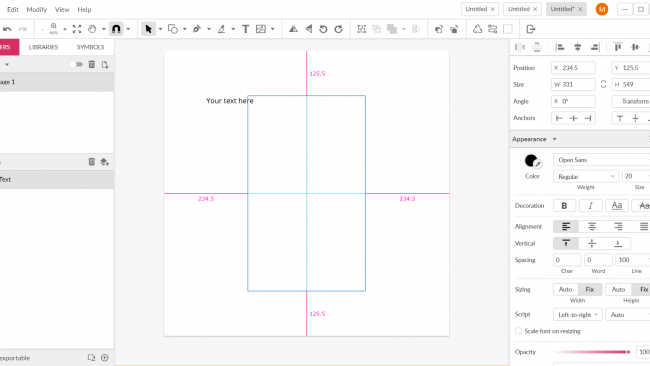
Task: Pick the Pen tool
Action: click(x=197, y=29)
